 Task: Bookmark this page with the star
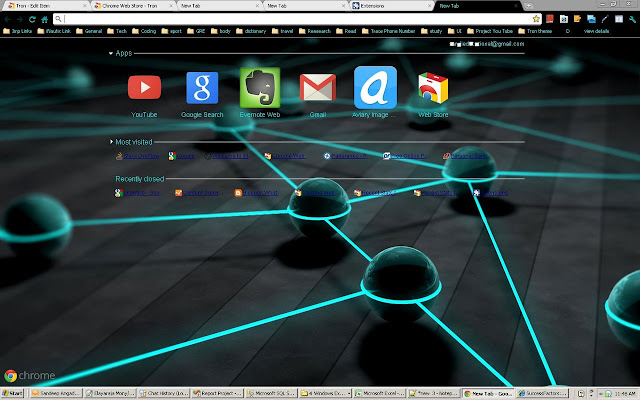[536, 19]
